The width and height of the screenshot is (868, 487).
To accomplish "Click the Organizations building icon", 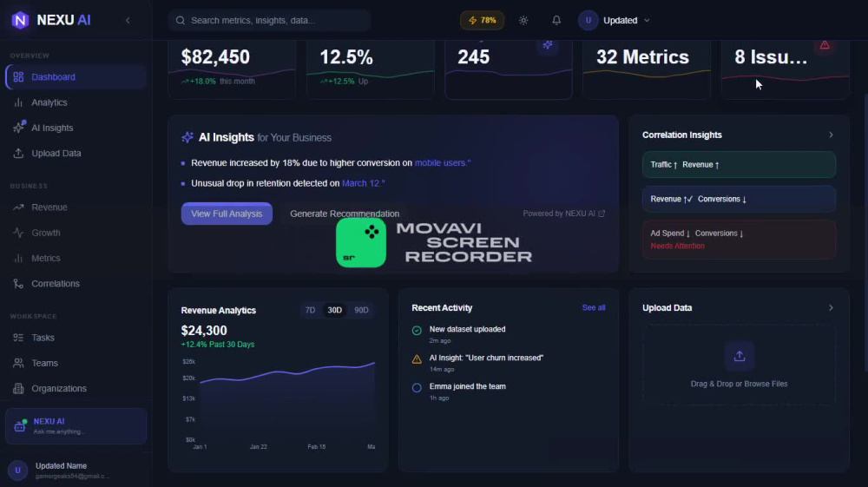I will (18, 389).
